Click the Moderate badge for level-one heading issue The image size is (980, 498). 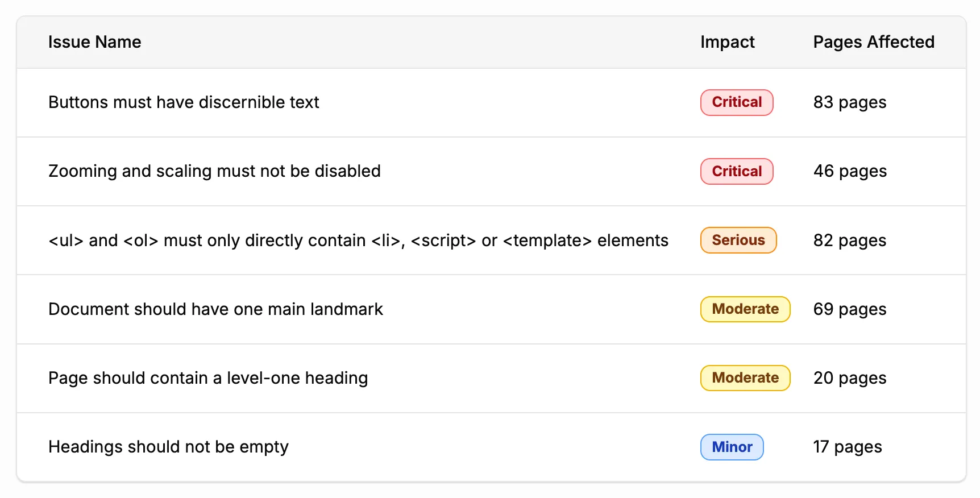[745, 377]
